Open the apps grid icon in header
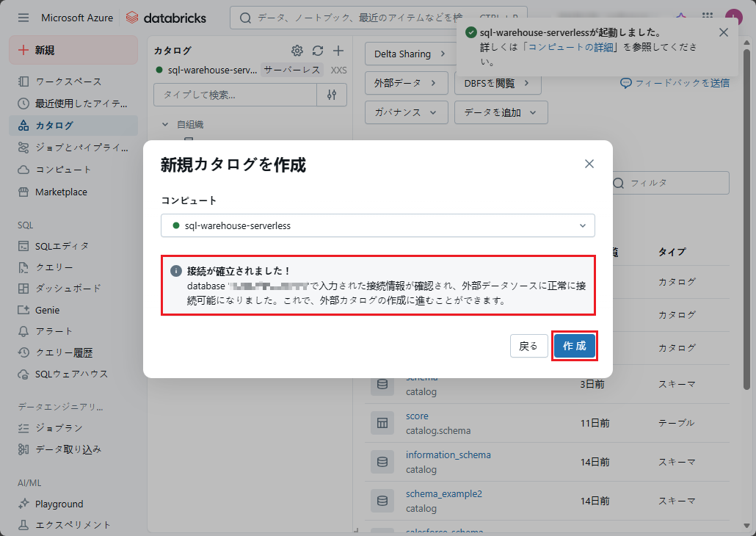Viewport: 756px width, 536px height. pos(708,18)
